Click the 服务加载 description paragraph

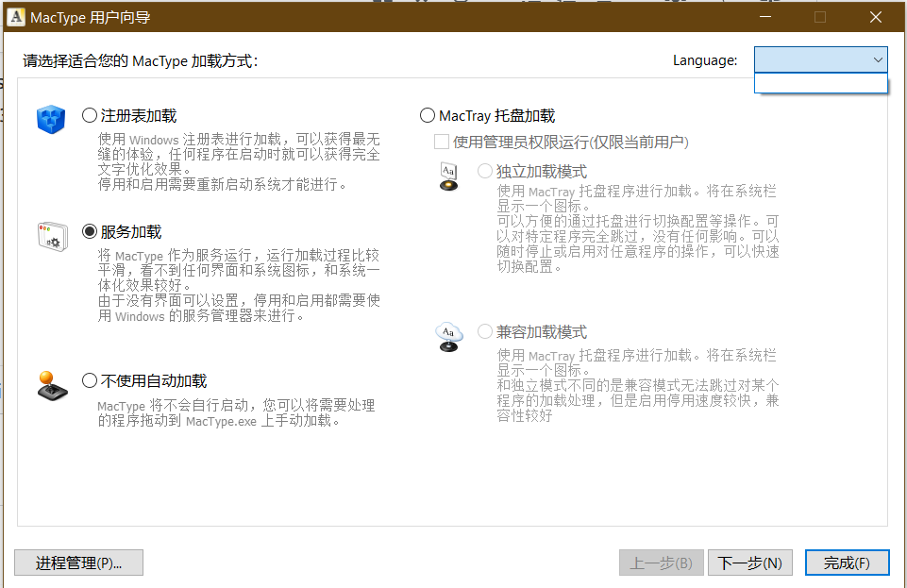(x=239, y=286)
